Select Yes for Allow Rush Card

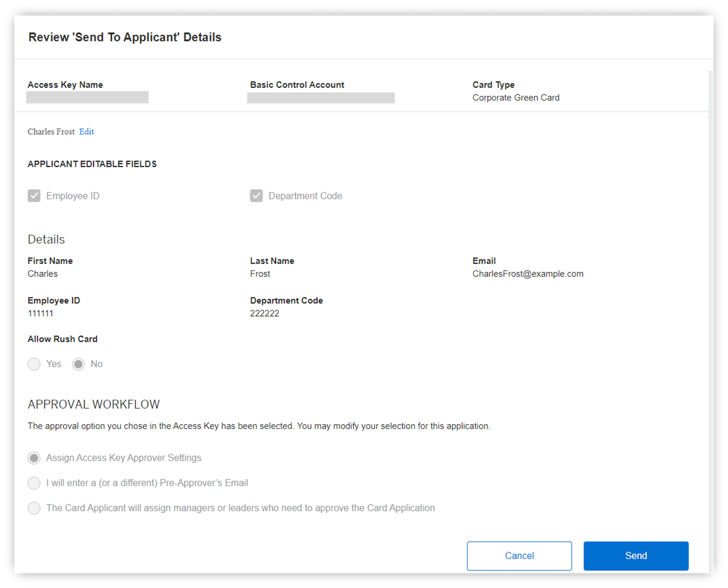pos(34,364)
